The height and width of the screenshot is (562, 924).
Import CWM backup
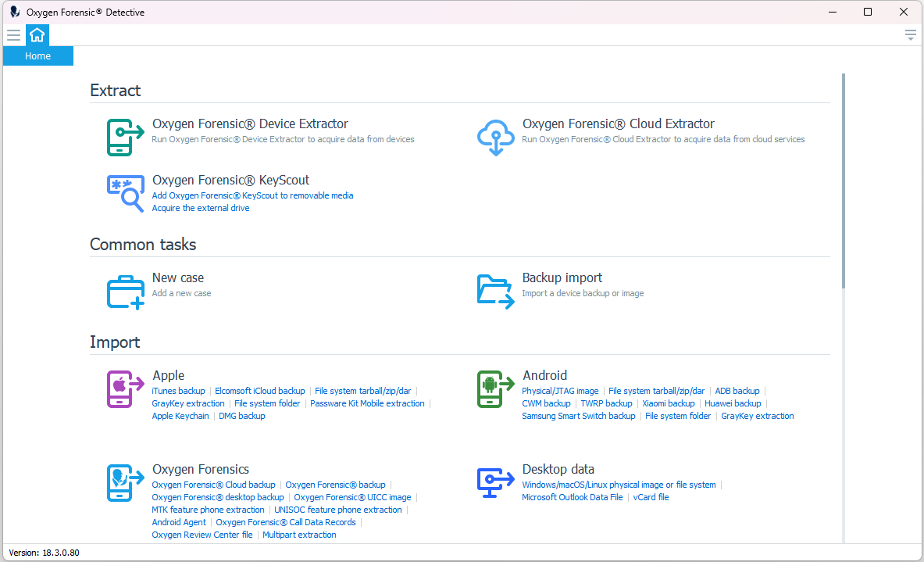coord(546,403)
